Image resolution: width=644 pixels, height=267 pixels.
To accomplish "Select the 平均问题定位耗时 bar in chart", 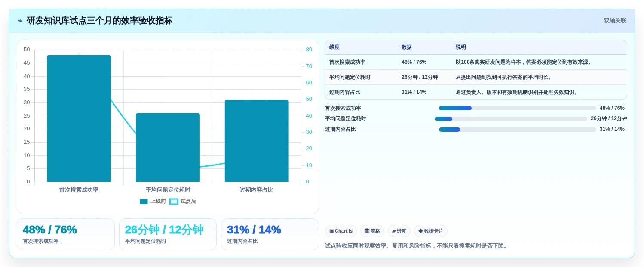I will (x=168, y=148).
